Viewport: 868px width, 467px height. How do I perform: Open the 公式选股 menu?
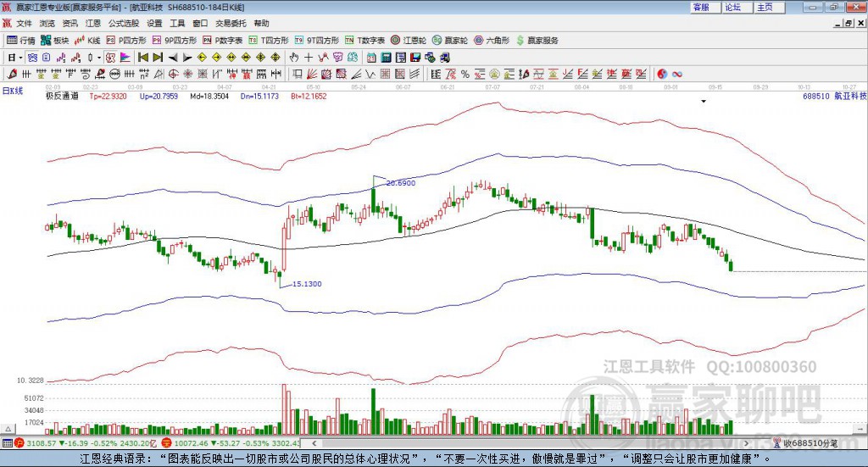point(124,23)
